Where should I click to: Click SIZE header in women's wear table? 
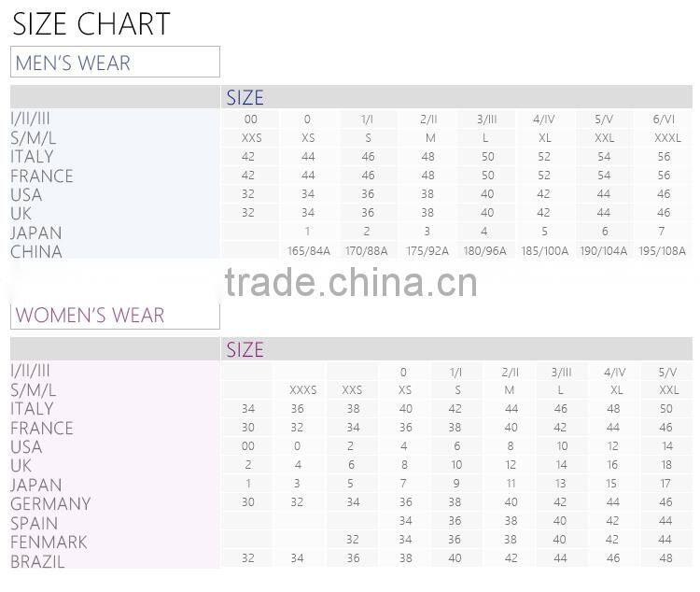click(x=245, y=349)
